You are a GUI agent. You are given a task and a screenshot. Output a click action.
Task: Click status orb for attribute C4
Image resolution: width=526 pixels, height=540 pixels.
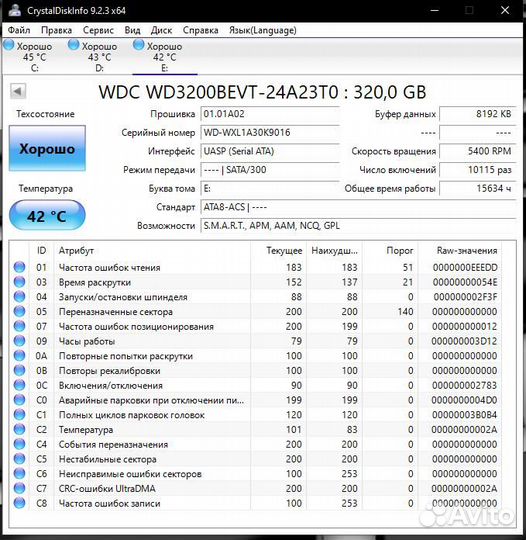pos(19,444)
